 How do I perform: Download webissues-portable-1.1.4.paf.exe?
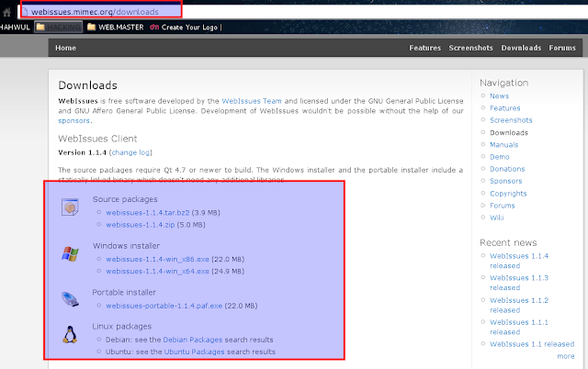[164, 306]
